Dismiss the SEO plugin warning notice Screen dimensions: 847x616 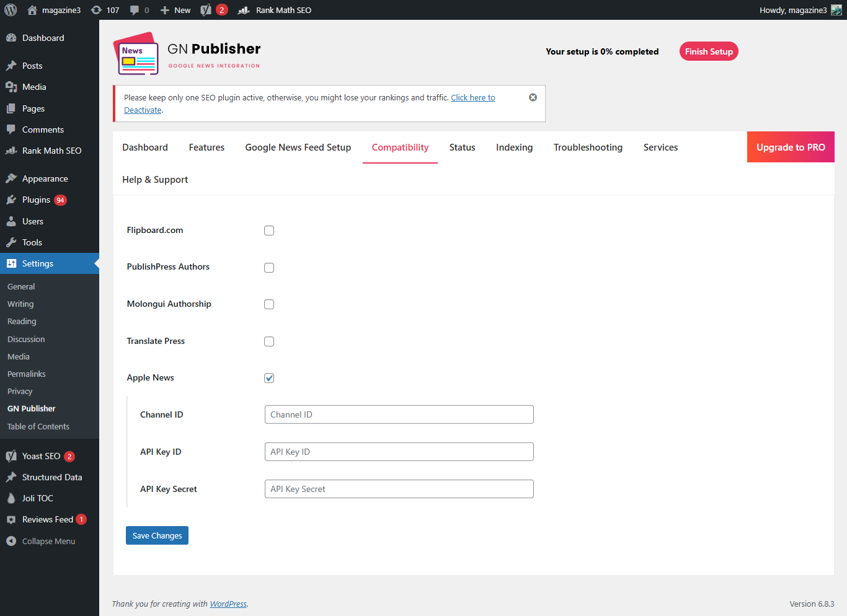pyautogui.click(x=533, y=97)
